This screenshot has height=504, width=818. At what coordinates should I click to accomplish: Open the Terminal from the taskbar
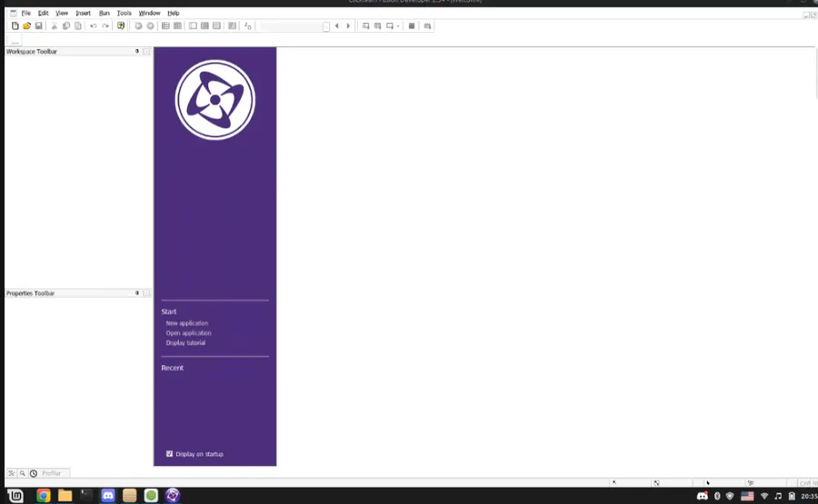click(x=86, y=496)
